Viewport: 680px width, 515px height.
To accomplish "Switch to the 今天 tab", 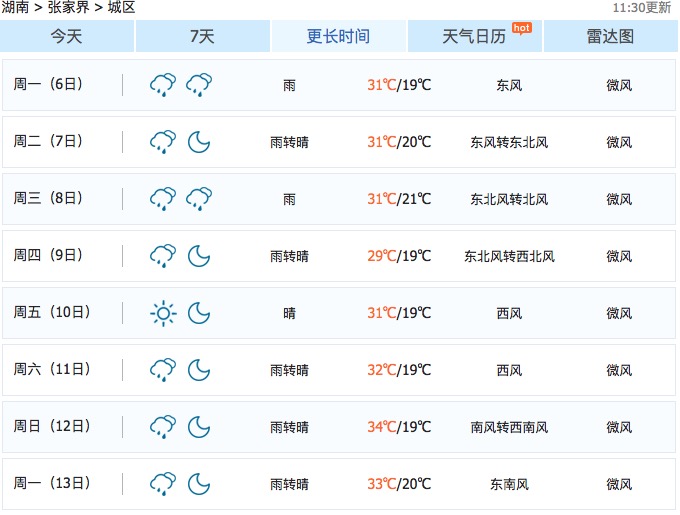I will click(x=67, y=36).
